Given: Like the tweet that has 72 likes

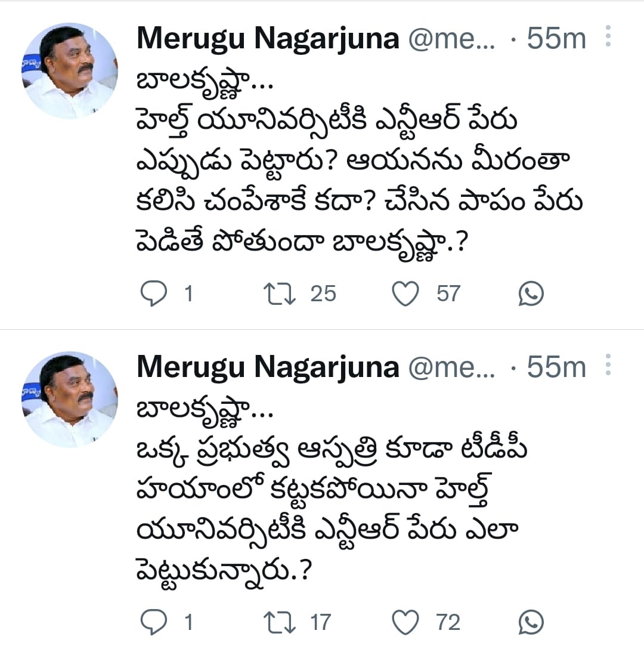Looking at the screenshot, I should pos(406,623).
